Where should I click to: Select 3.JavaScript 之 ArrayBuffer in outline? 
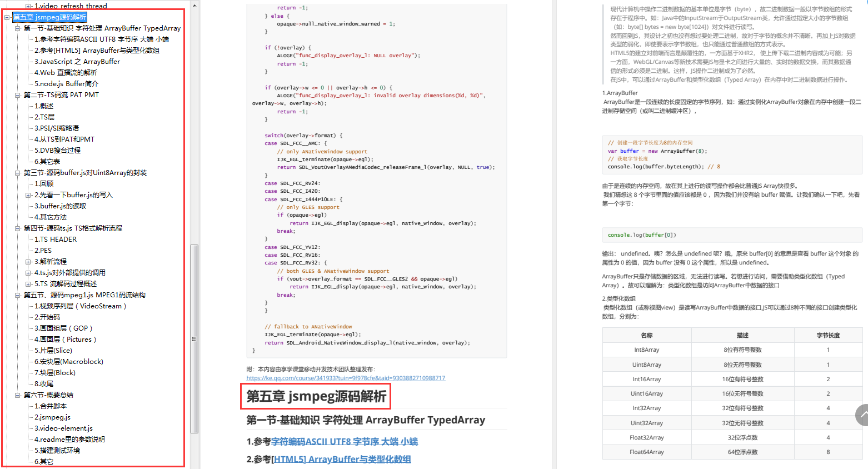click(x=77, y=62)
